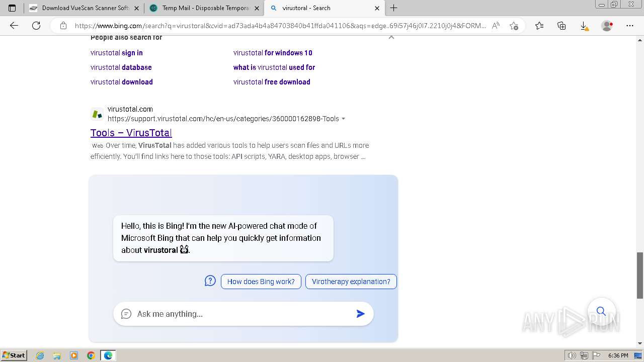Open the volume control tray icon
Viewport: 644px width, 362px height.
click(x=572, y=355)
